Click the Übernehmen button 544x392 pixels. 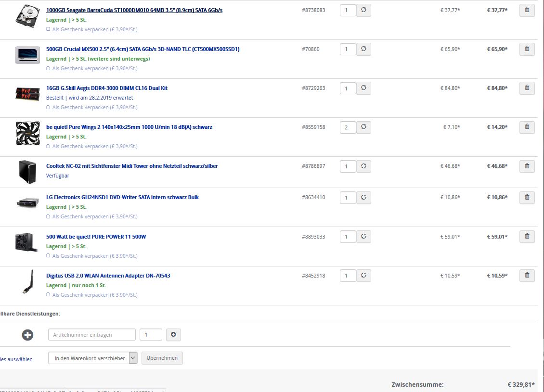pyautogui.click(x=162, y=358)
